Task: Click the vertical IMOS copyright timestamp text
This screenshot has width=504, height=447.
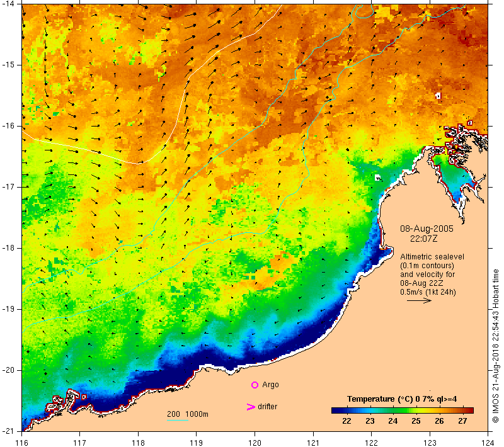Action: [496, 346]
